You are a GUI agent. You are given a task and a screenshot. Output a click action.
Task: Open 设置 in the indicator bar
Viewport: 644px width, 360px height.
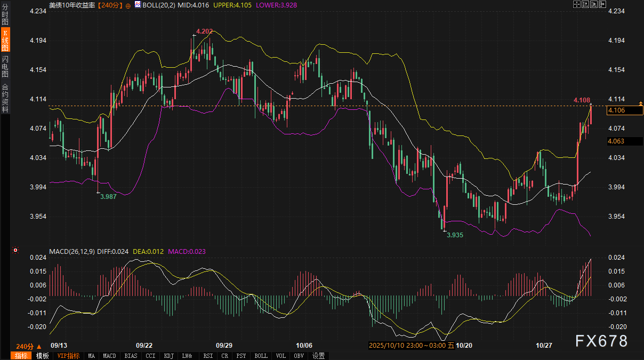tap(318, 356)
